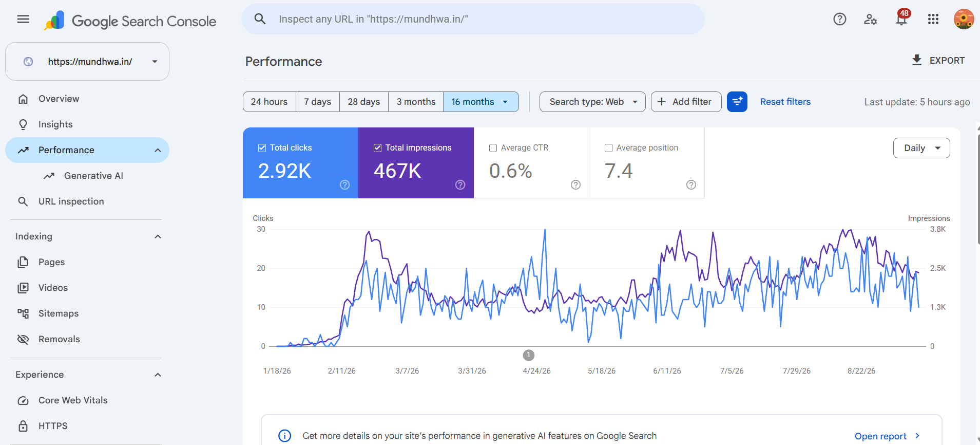
Task: Click the info icon in generative AI banner
Action: (x=284, y=436)
